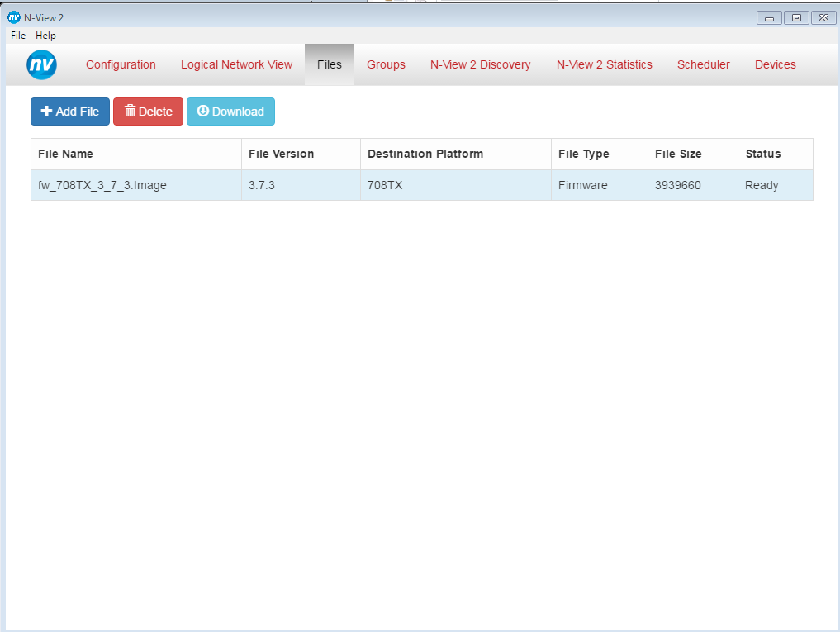Image resolution: width=840 pixels, height=632 pixels.
Task: Click the 3.7.3 version cell
Action: coord(301,186)
